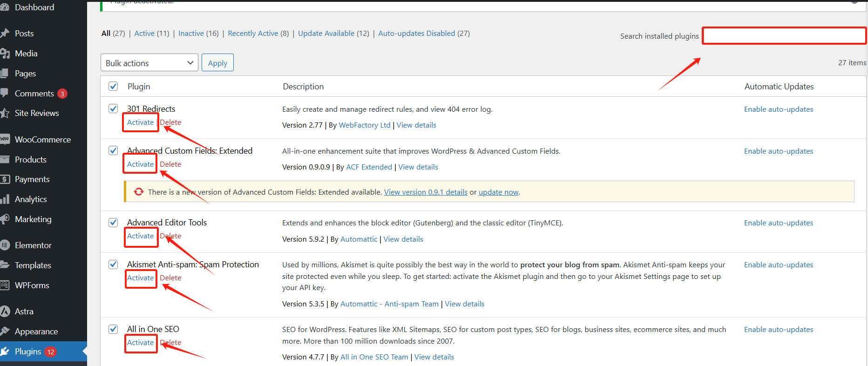Open Elementor via its sidebar icon
The width and height of the screenshot is (868, 366).
(5, 245)
